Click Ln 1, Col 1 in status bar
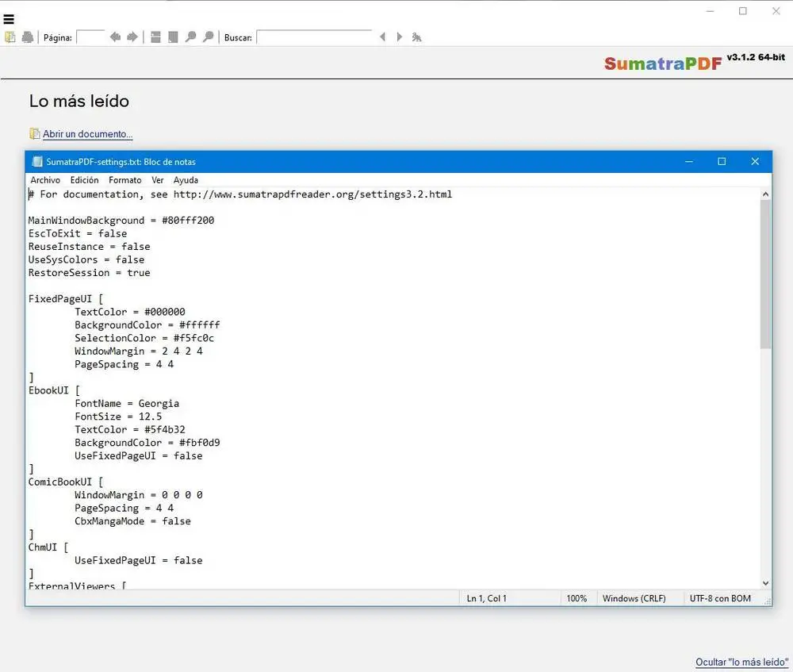This screenshot has width=793, height=672. (487, 599)
